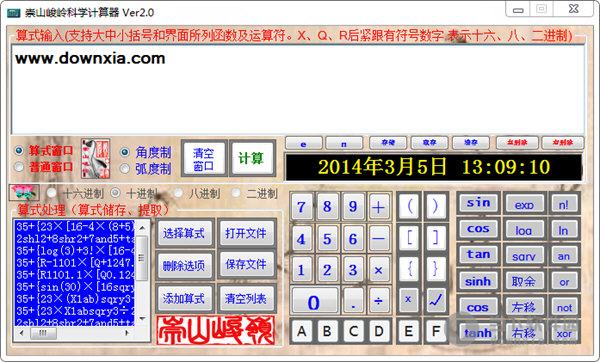Viewport: 600px width, 362px height.
Task: Click the calculator app icon in the title bar
Action: 13,13
